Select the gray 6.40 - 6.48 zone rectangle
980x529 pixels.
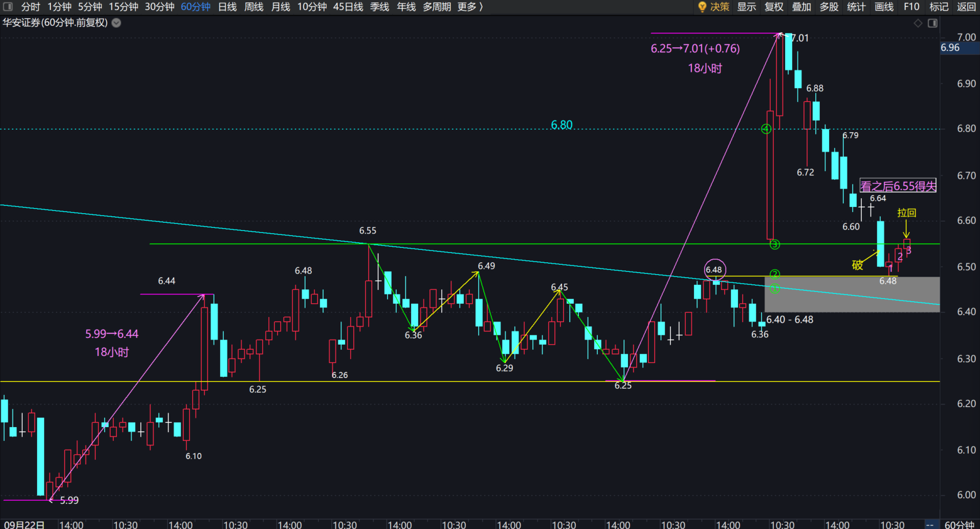(852, 294)
